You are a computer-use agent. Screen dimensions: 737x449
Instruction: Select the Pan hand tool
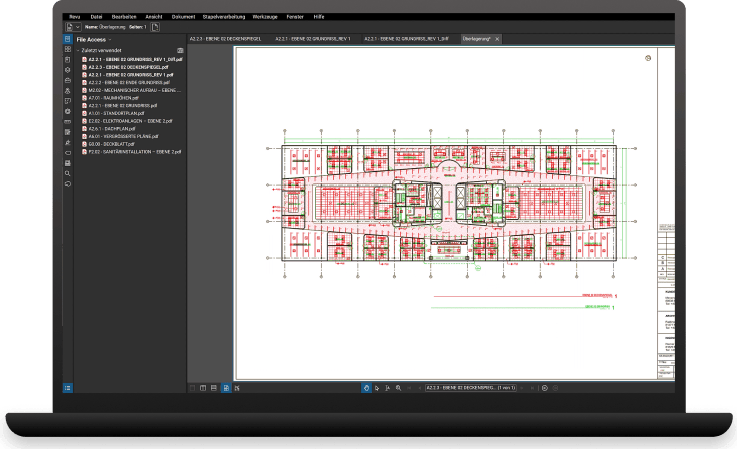(x=366, y=388)
